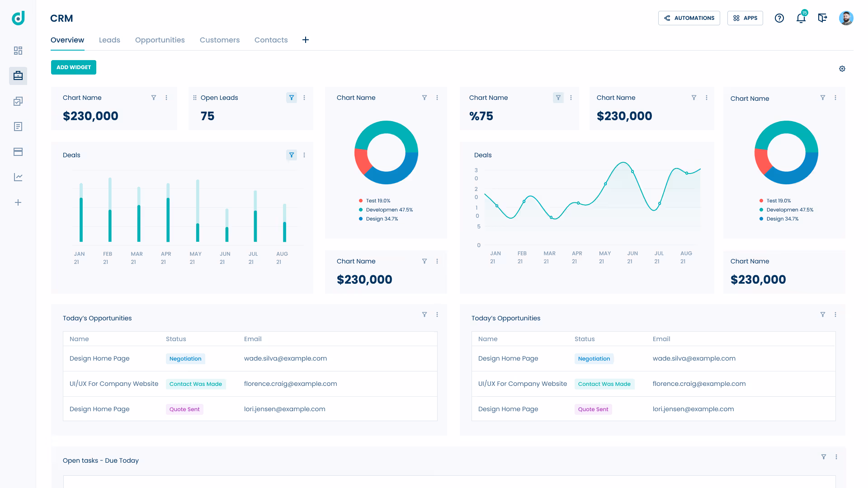
Task: Toggle the filter on Deals bar chart
Action: pos(292,155)
